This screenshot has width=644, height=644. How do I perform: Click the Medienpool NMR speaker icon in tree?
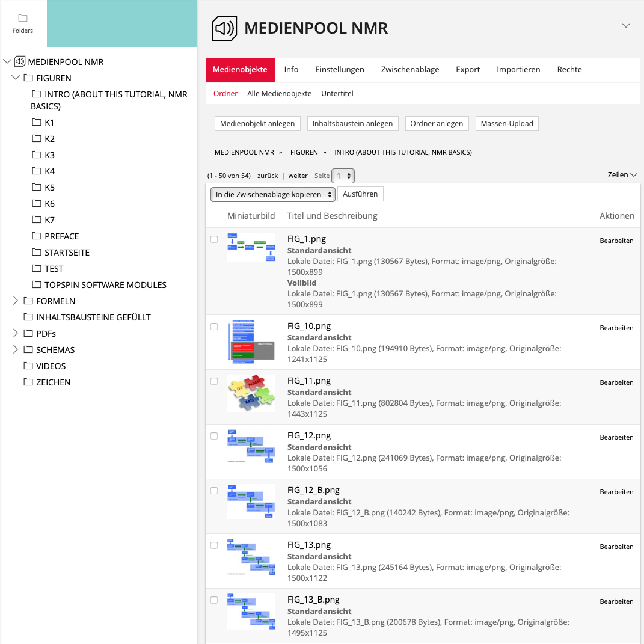click(20, 62)
